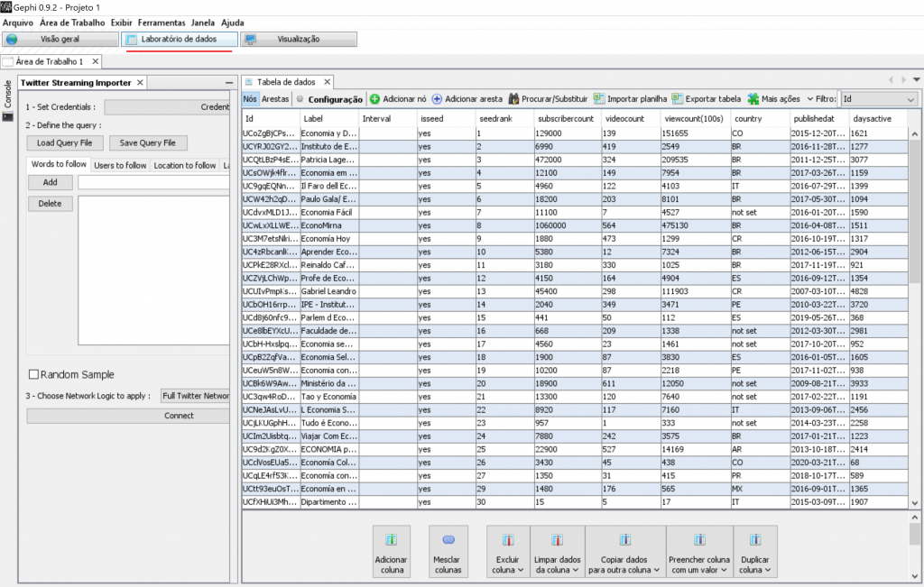Screen dimensions: 924x587
Task: Click the Load Query File button
Action: [x=64, y=142]
